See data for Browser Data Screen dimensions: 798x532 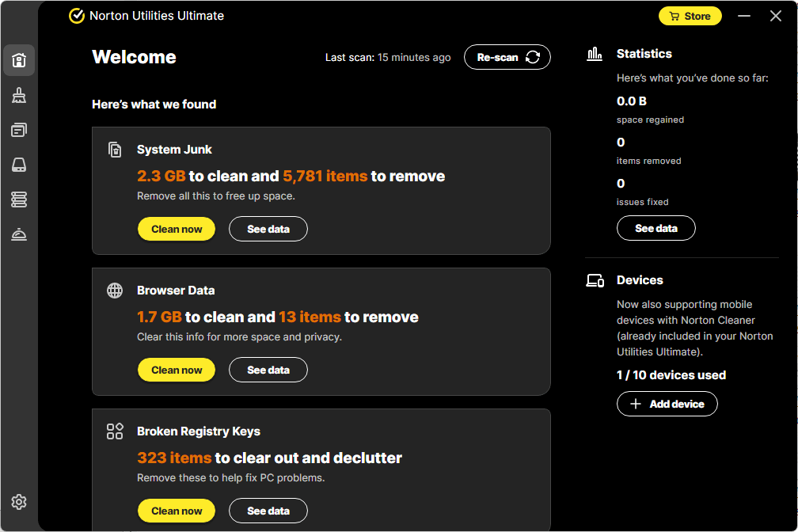click(x=268, y=370)
